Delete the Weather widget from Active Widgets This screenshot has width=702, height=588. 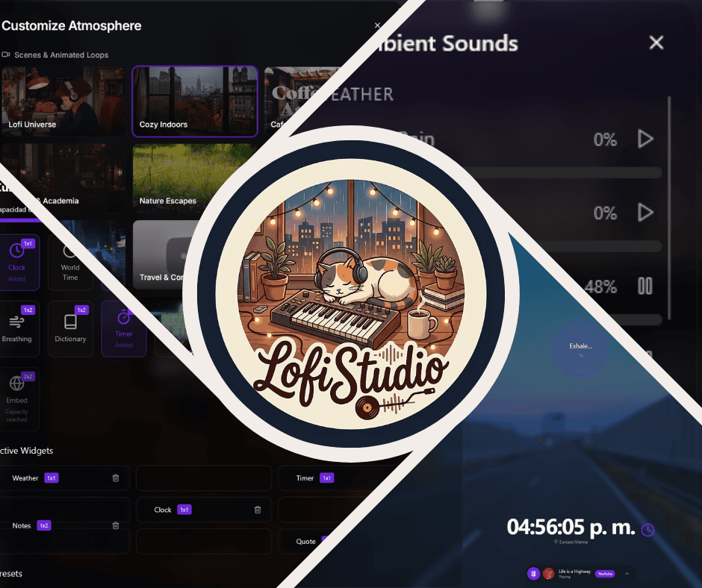(x=116, y=478)
